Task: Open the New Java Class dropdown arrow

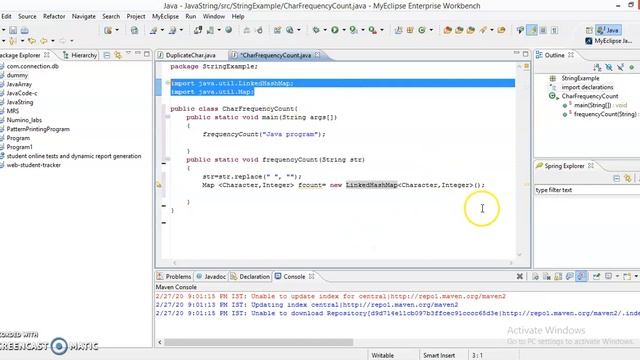Action: click(x=431, y=30)
